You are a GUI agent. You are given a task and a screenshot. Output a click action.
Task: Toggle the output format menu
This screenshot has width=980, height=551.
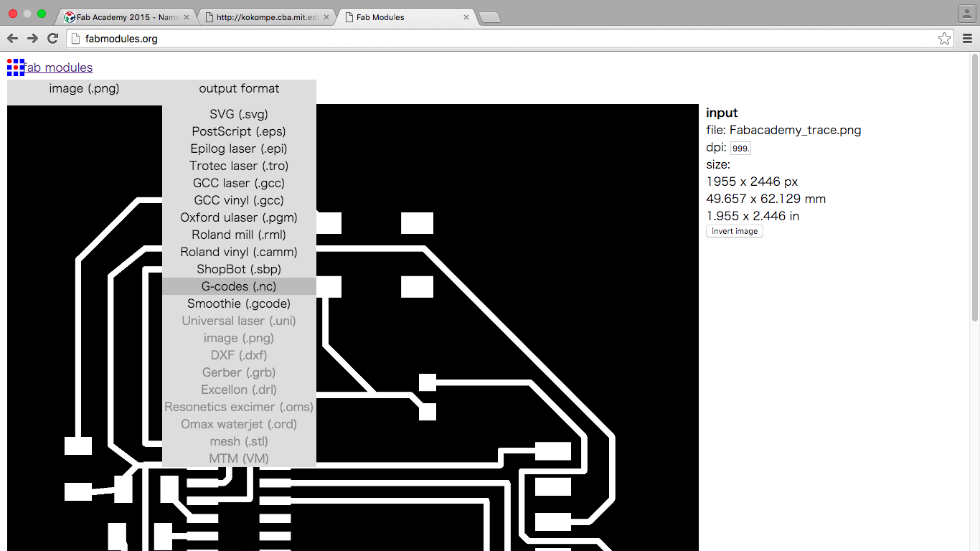pyautogui.click(x=239, y=89)
